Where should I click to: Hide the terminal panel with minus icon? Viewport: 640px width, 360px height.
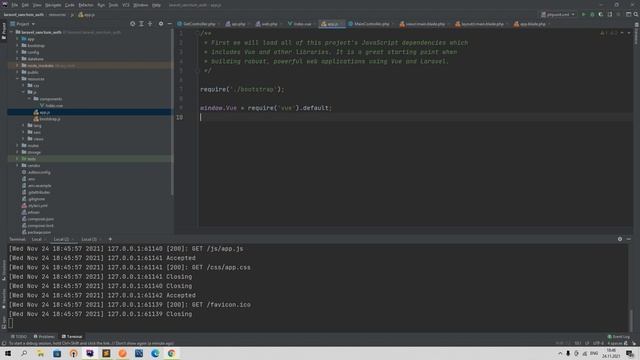click(629, 239)
